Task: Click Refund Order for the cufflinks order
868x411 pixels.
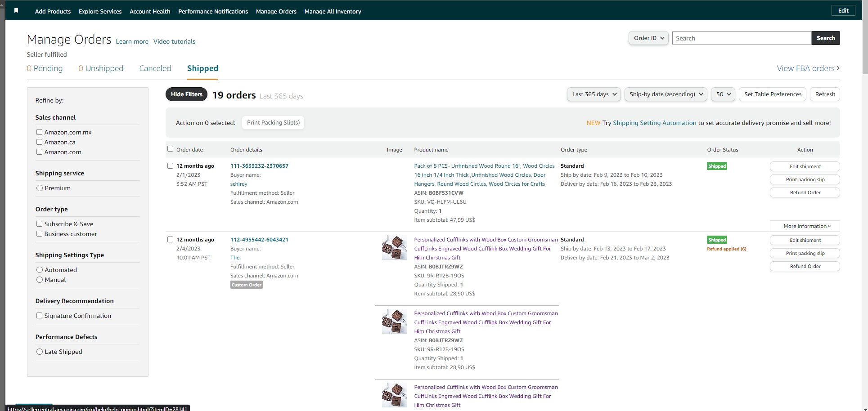Action: 805,266
